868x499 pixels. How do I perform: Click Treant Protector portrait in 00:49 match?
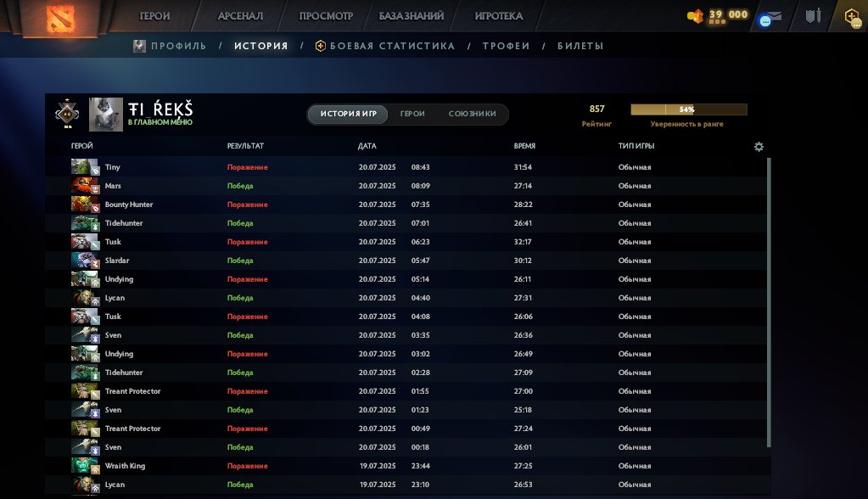(x=85, y=429)
